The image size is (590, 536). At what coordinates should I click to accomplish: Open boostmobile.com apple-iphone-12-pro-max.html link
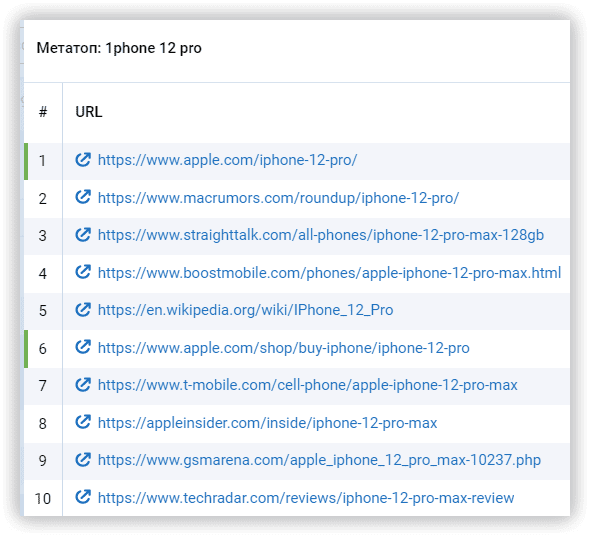click(329, 273)
